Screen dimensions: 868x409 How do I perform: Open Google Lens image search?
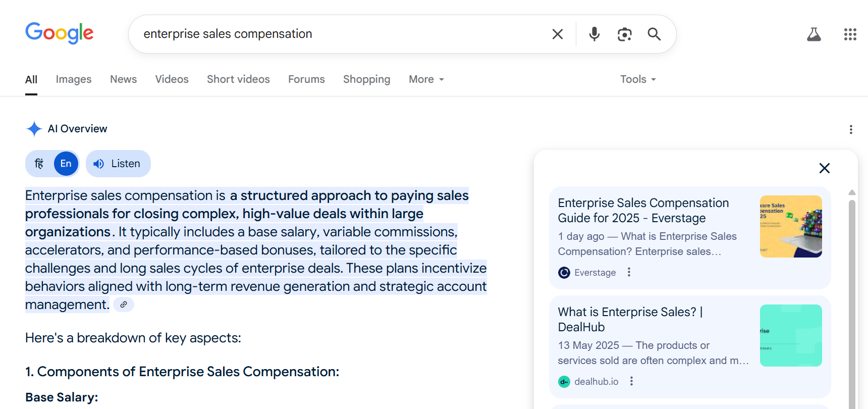pos(625,34)
